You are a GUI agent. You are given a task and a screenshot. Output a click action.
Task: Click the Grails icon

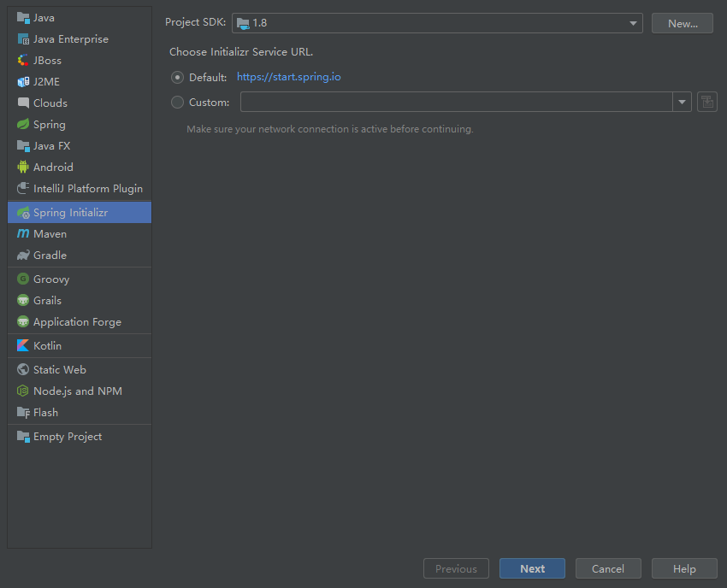(x=23, y=300)
